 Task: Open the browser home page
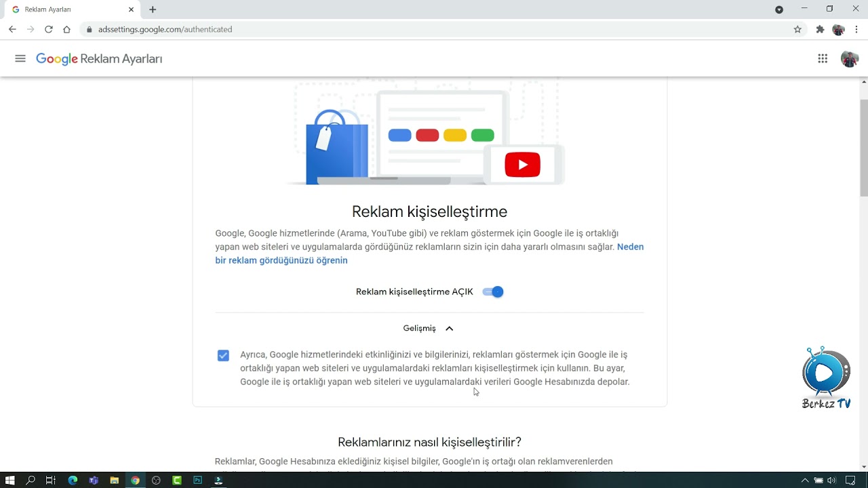66,29
